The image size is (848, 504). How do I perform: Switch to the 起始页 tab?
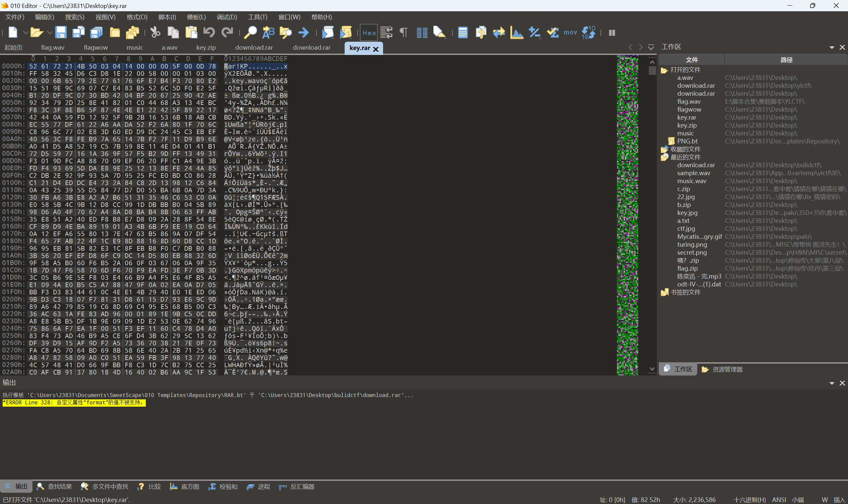coord(14,48)
